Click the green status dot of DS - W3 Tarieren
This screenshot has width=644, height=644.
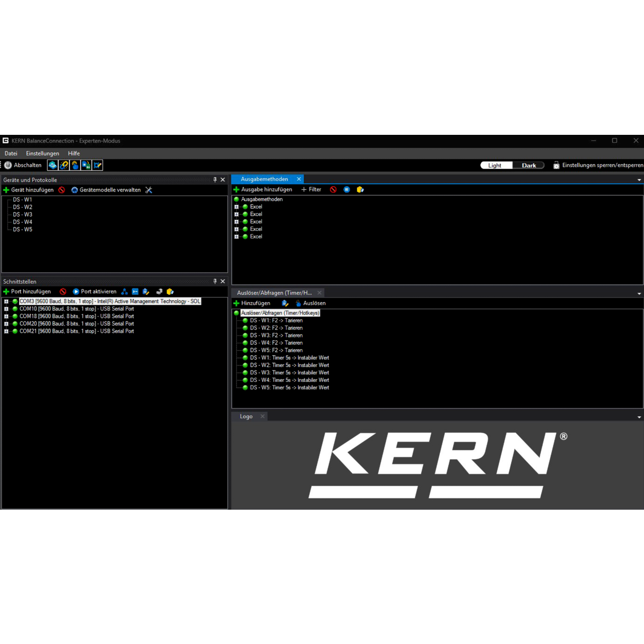pyautogui.click(x=245, y=335)
